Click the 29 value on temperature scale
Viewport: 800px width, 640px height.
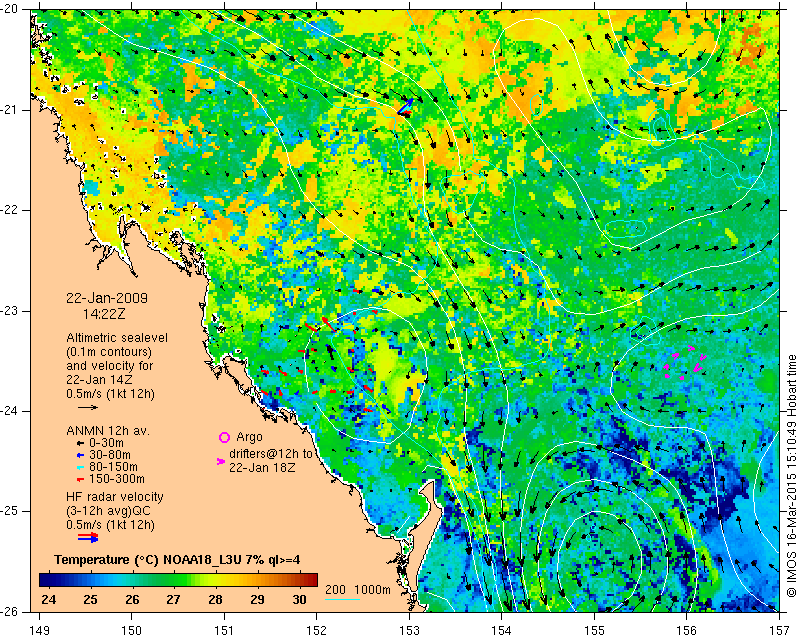tap(257, 599)
